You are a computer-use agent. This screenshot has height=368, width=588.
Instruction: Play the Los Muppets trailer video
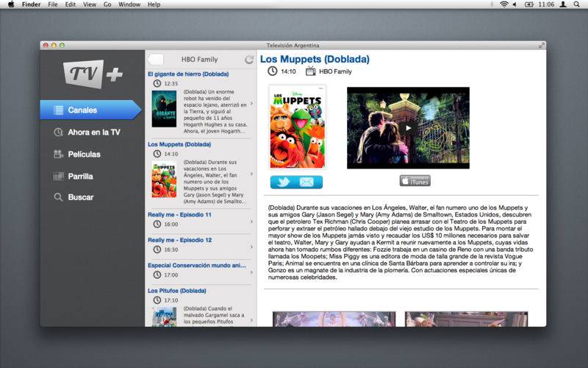408,127
